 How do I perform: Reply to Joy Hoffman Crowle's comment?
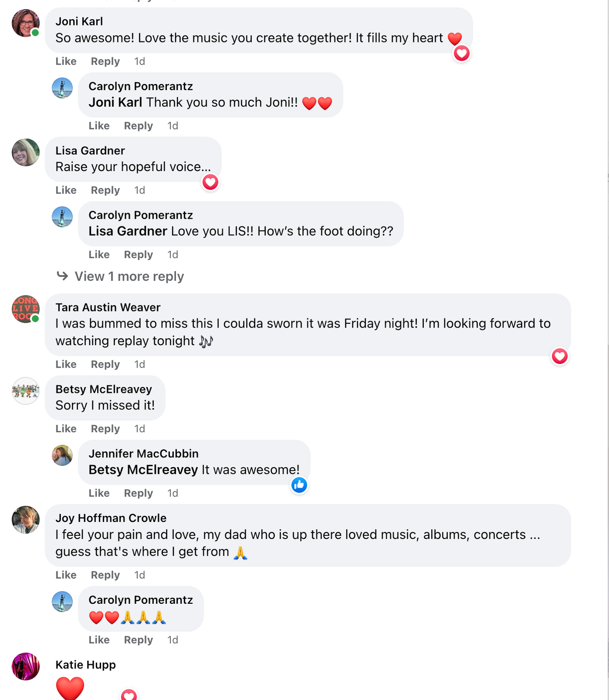105,575
